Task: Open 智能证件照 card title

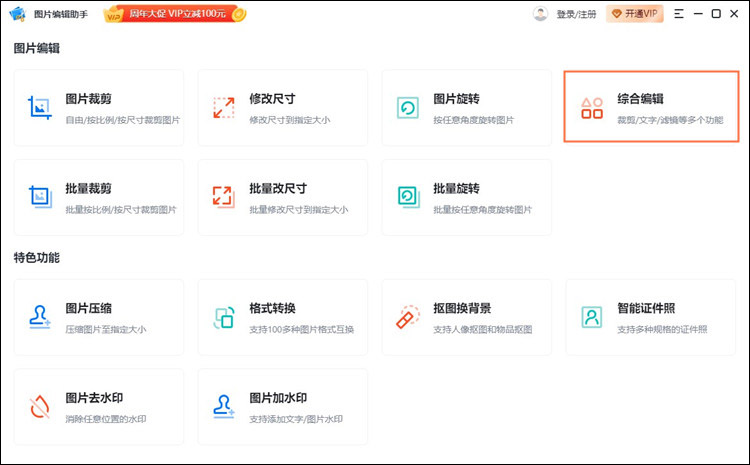Action: pos(646,308)
